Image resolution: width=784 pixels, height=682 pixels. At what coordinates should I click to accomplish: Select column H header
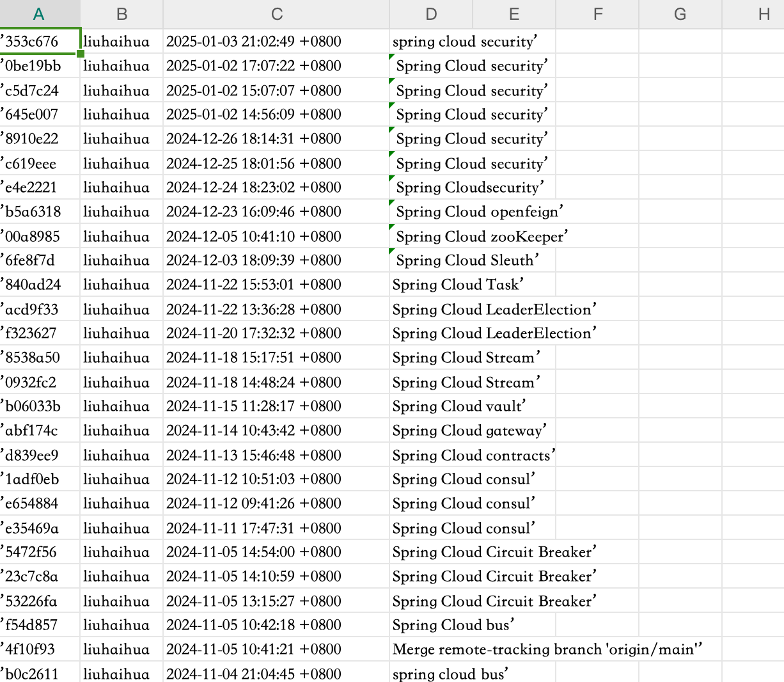[753, 14]
